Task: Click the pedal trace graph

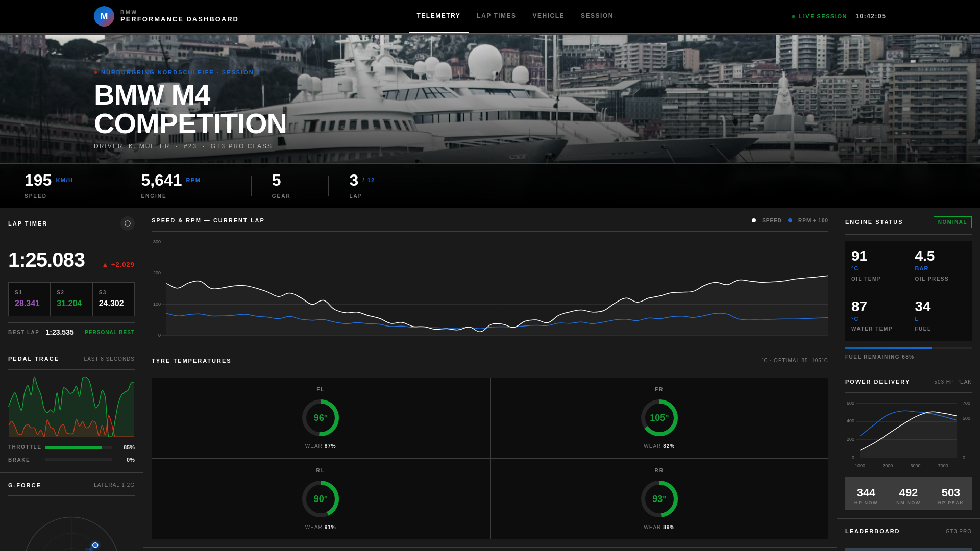Action: [x=71, y=406]
